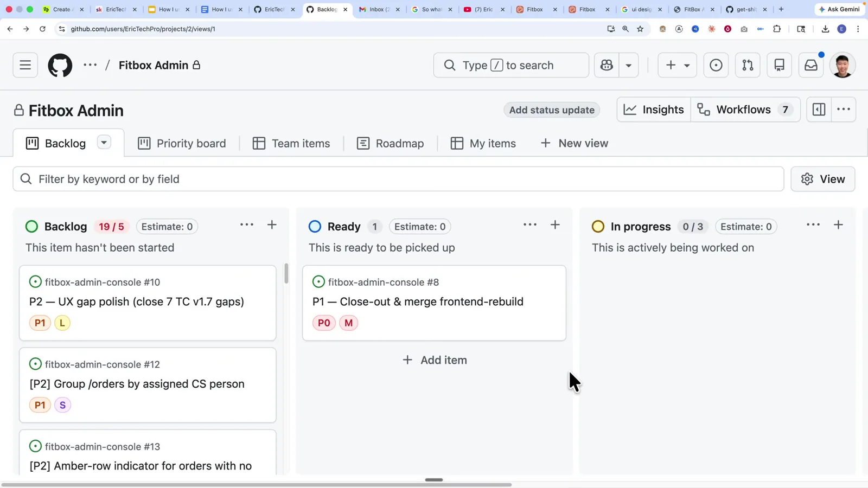Open P1 — Close-out & merge frontend-rebuild issue
The width and height of the screenshot is (868, 488).
tap(418, 301)
